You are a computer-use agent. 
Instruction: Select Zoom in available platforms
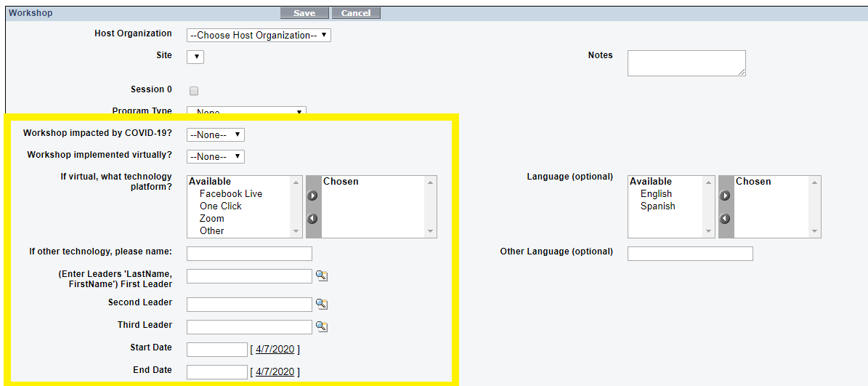[x=212, y=218]
